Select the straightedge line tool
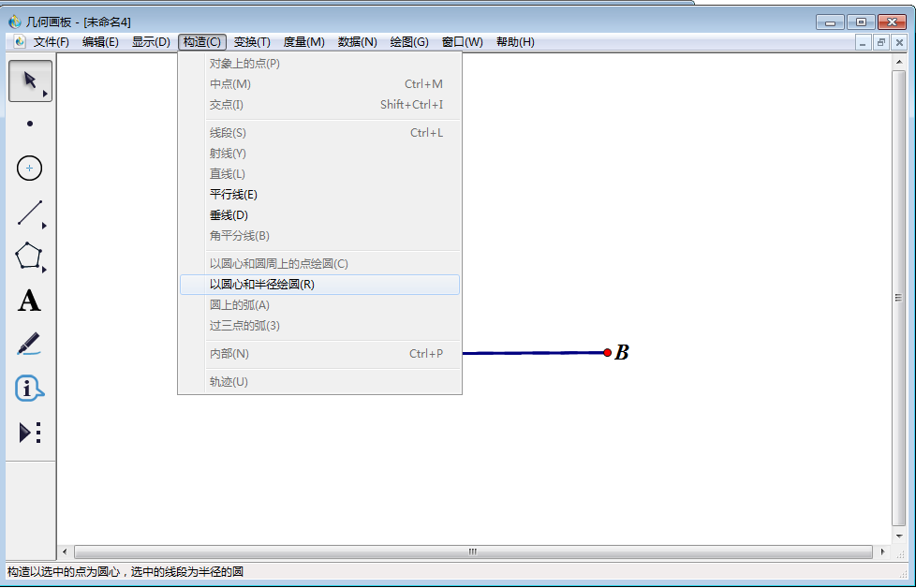Image resolution: width=916 pixels, height=588 pixels. click(x=29, y=213)
